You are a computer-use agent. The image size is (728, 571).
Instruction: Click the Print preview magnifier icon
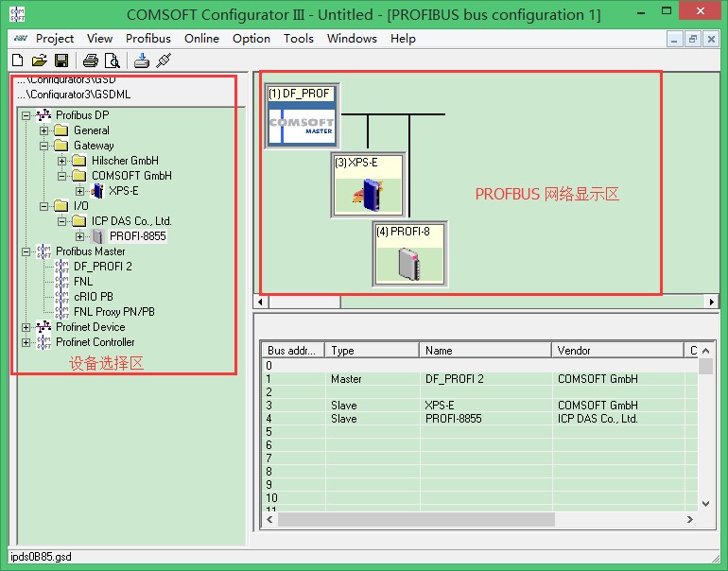(x=113, y=61)
